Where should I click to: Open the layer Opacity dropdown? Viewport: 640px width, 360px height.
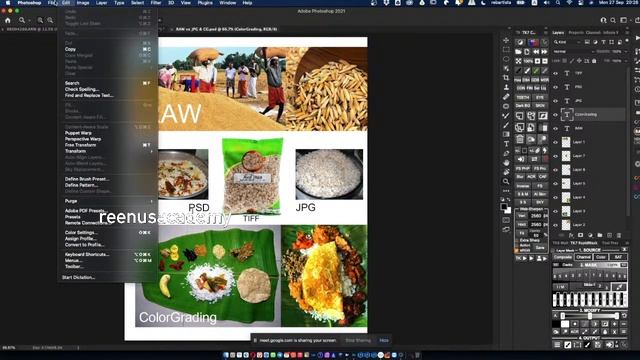625,51
